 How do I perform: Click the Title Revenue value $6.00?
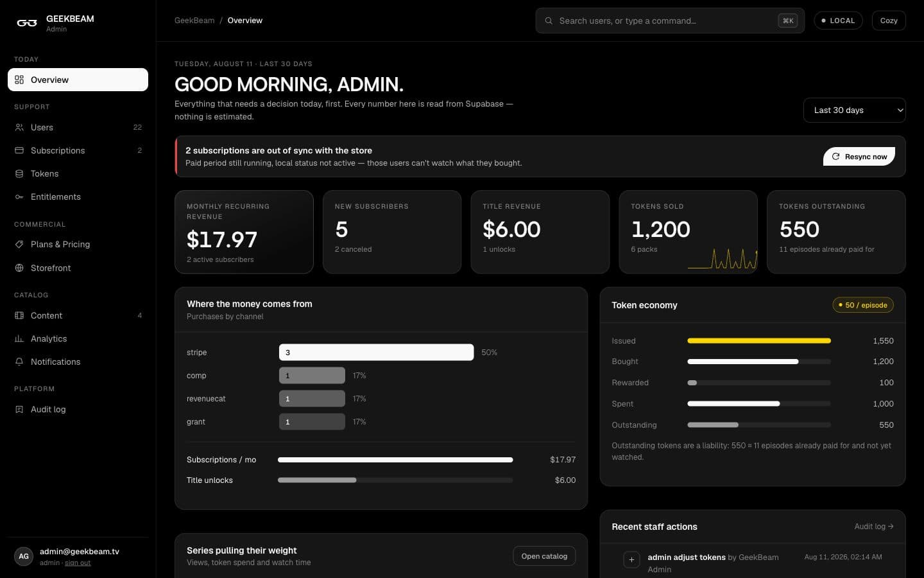[511, 229]
